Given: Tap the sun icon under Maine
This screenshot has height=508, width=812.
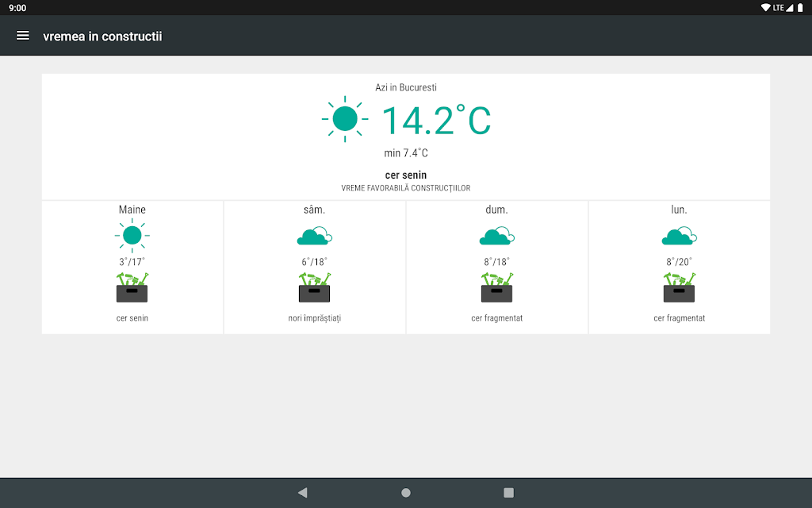Looking at the screenshot, I should 132,235.
